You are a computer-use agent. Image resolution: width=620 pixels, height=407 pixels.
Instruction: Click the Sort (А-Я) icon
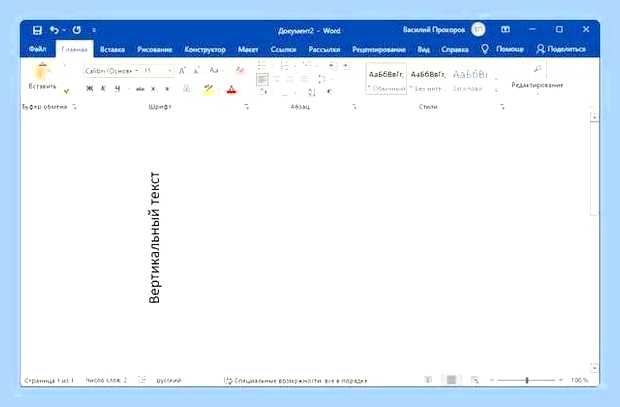pos(312,93)
